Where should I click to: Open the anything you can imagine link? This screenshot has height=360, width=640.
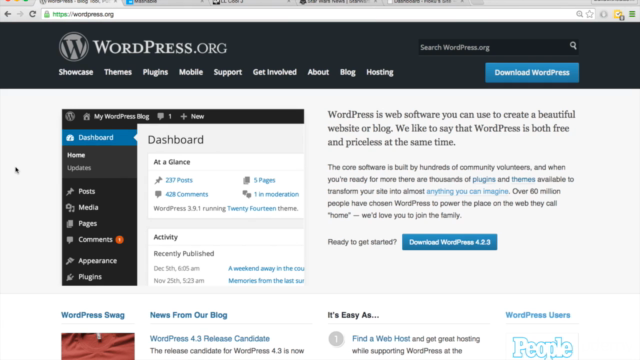[467, 191]
